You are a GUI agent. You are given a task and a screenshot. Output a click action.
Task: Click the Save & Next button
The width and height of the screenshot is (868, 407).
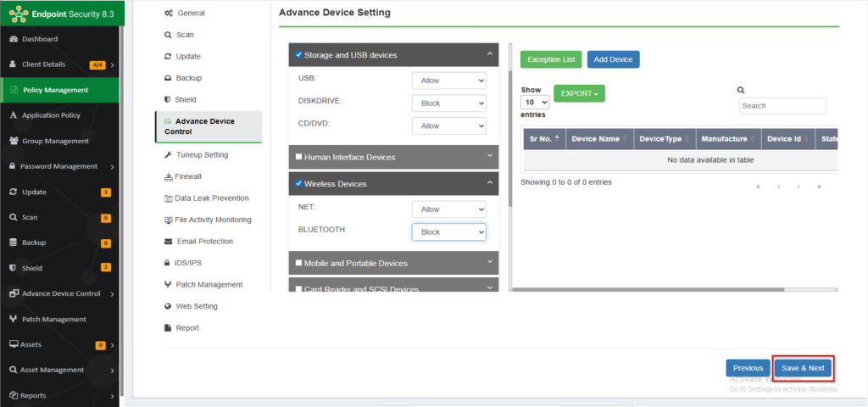pos(803,368)
